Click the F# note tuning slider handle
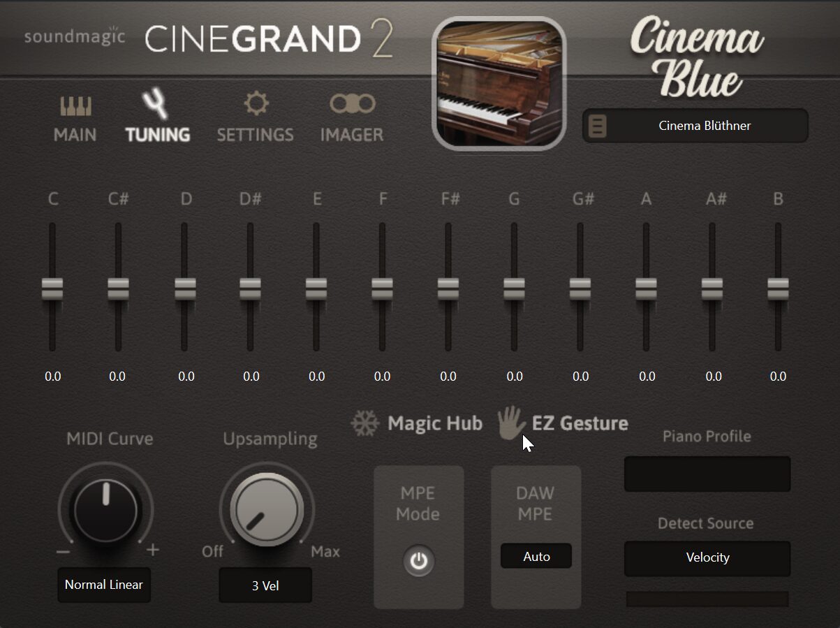 (x=448, y=289)
